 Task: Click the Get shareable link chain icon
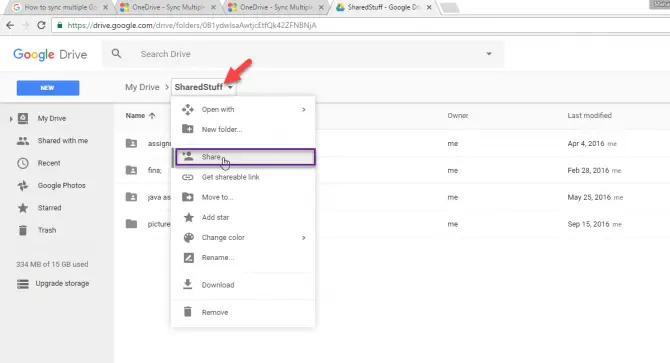pyautogui.click(x=188, y=177)
